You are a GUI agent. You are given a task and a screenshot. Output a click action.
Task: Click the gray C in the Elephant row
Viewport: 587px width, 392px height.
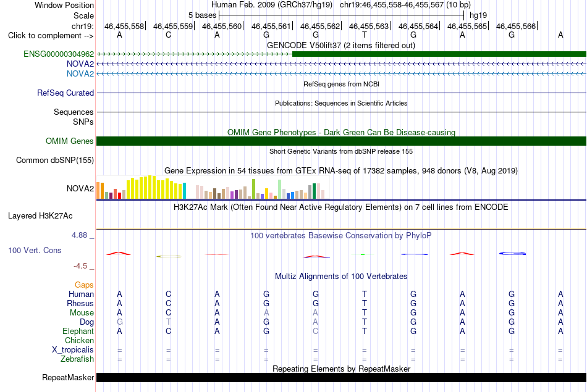[316, 331]
